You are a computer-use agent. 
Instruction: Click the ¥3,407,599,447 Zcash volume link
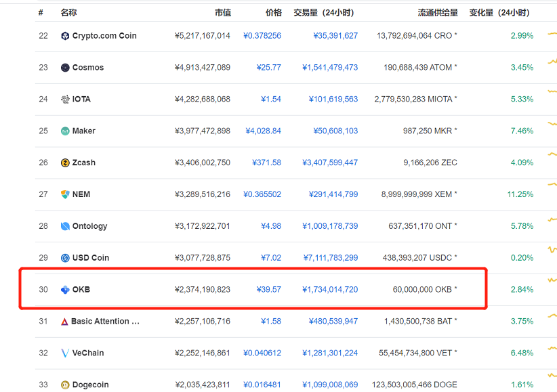tap(330, 162)
